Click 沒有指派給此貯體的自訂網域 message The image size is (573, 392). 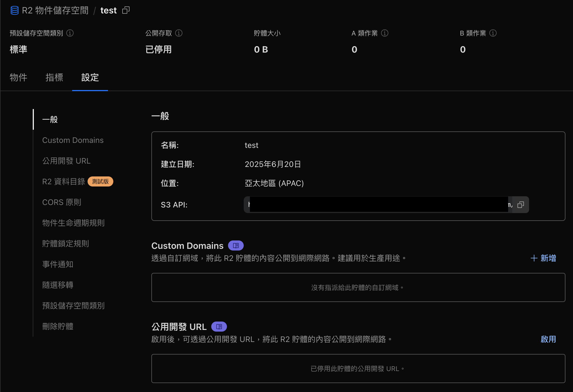(x=358, y=287)
